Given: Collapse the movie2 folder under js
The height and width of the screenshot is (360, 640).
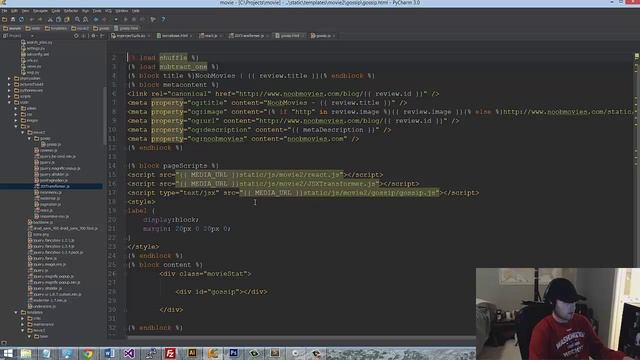Looking at the screenshot, I should (x=23, y=132).
